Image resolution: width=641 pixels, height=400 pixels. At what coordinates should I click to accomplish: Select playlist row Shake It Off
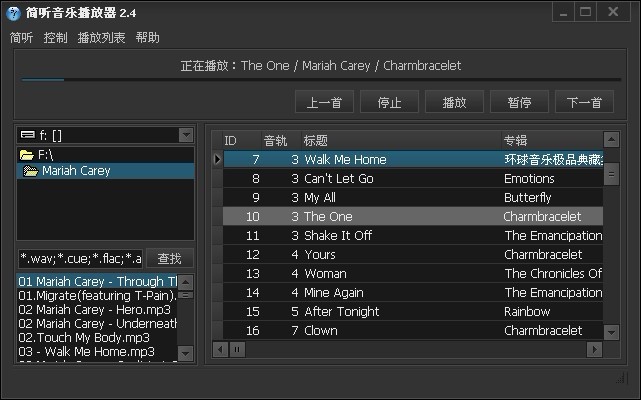(413, 236)
